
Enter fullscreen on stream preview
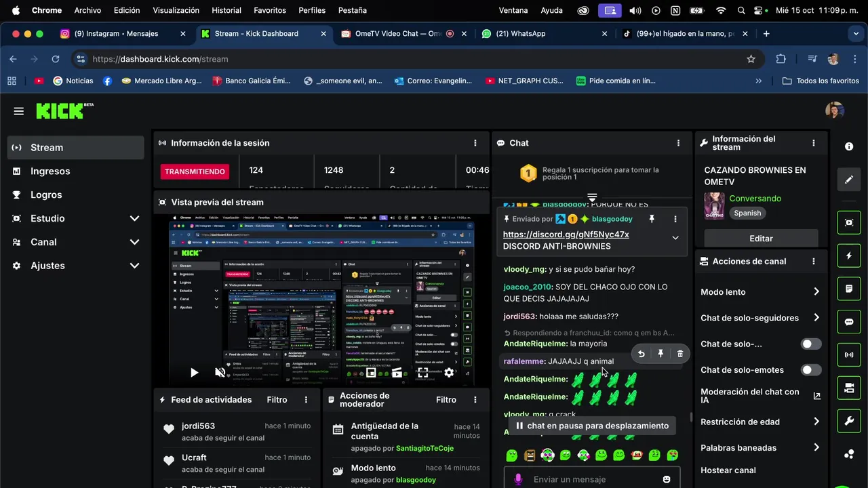pyautogui.click(x=422, y=372)
